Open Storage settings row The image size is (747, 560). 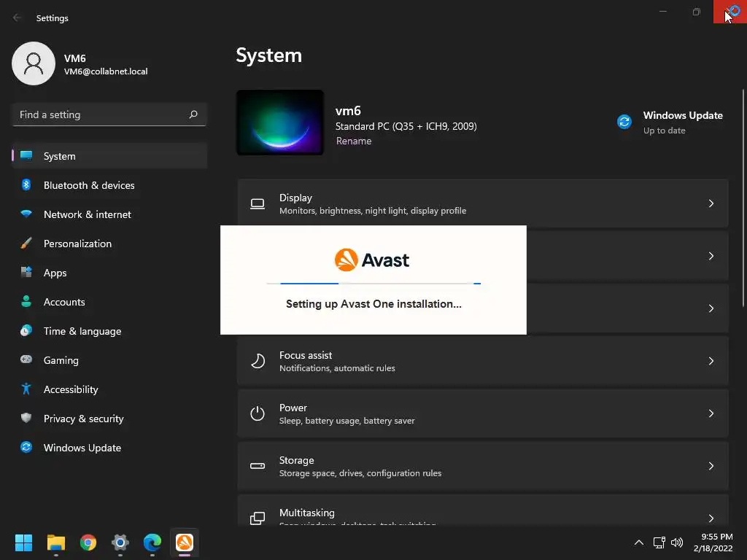click(x=483, y=466)
